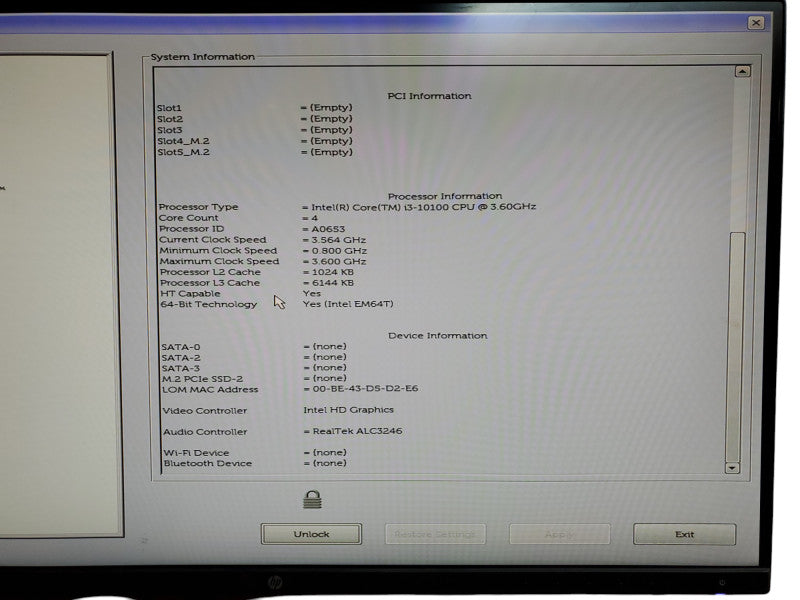800x600 pixels.
Task: Click the System Information group title
Action: click(203, 57)
